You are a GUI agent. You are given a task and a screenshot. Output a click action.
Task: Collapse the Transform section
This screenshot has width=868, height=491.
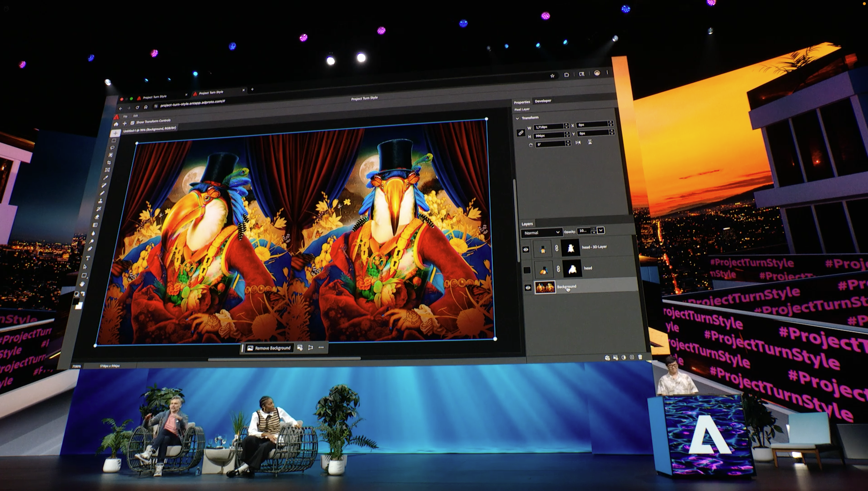pos(517,118)
